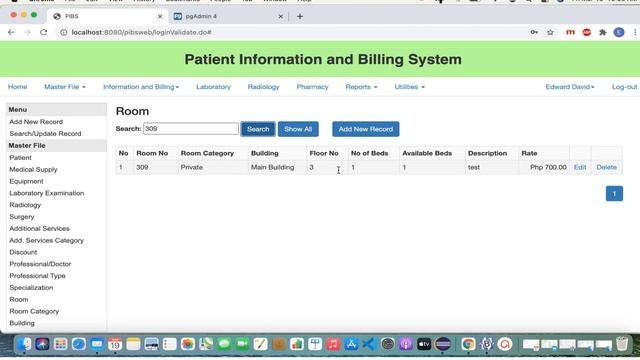Reload the page with the refresh icon
Viewport: 640px width, 360px height.
(x=44, y=32)
